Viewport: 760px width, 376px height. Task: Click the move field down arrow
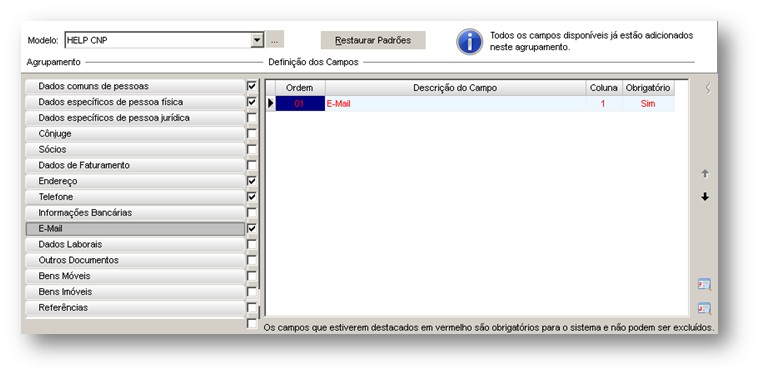click(x=705, y=197)
